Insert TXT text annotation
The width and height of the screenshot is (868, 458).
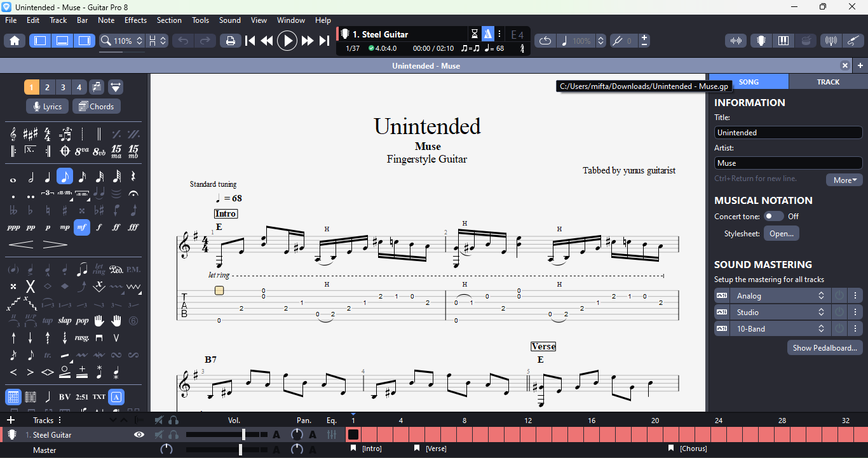pos(99,397)
